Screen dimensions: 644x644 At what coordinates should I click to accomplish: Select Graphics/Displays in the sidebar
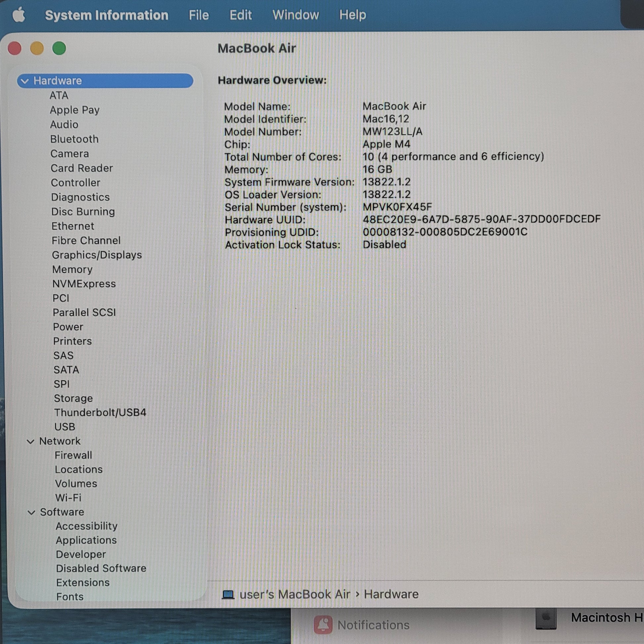pyautogui.click(x=97, y=255)
